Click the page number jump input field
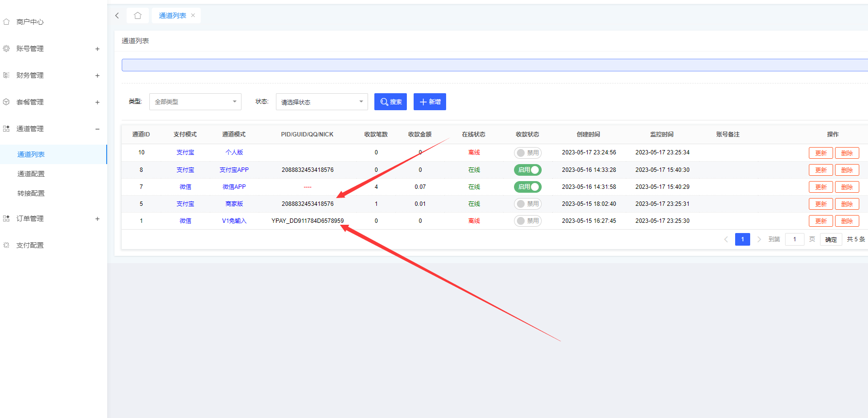The height and width of the screenshot is (418, 868). [794, 239]
